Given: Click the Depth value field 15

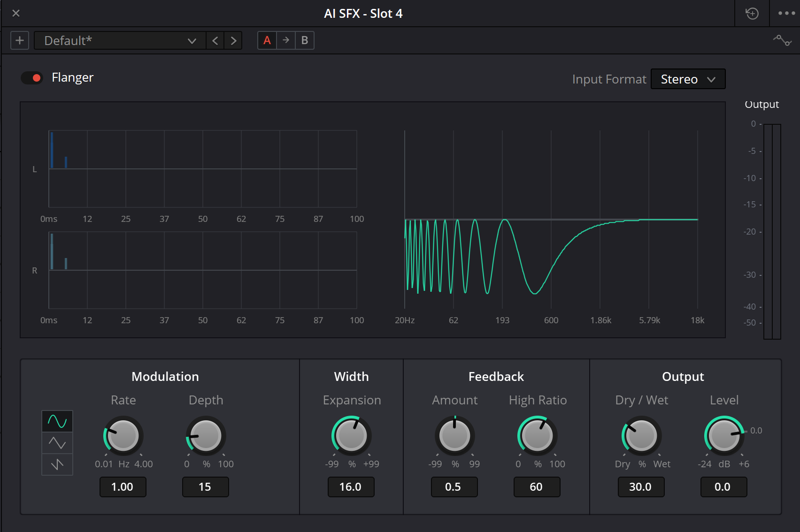Looking at the screenshot, I should pyautogui.click(x=205, y=487).
